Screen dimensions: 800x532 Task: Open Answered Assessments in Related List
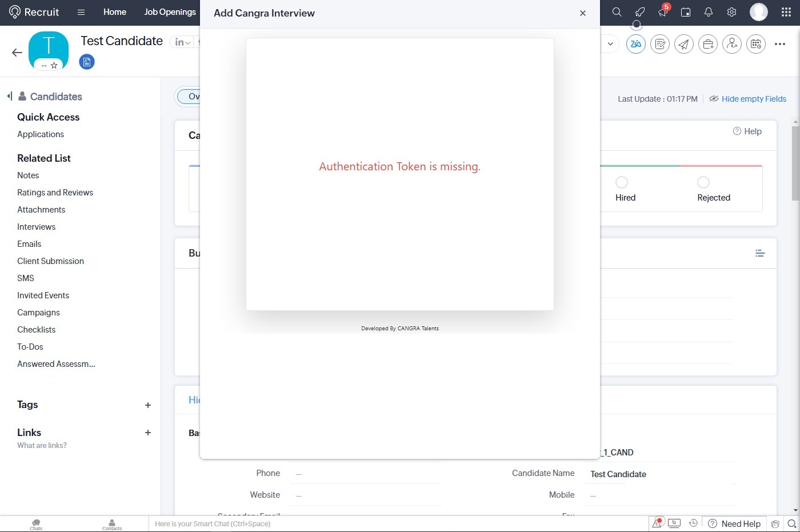coord(56,364)
